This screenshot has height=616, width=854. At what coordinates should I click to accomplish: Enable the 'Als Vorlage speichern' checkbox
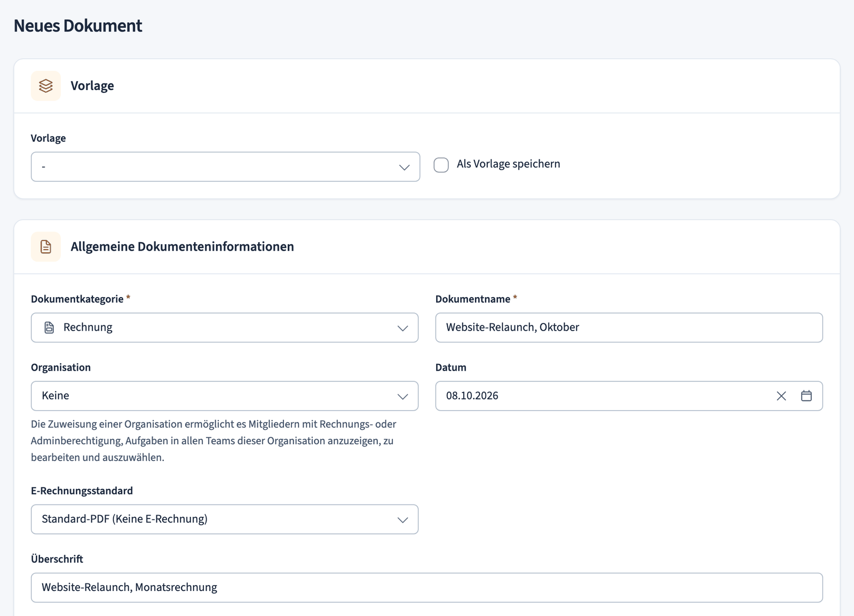[x=441, y=165]
